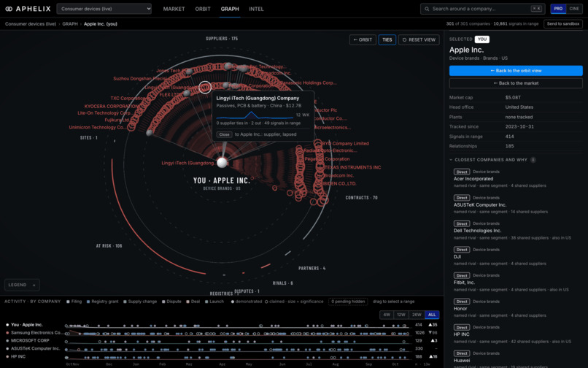Toggle the Filing signal filter
Image resolution: width=588 pixels, height=368 pixels.
[74, 302]
